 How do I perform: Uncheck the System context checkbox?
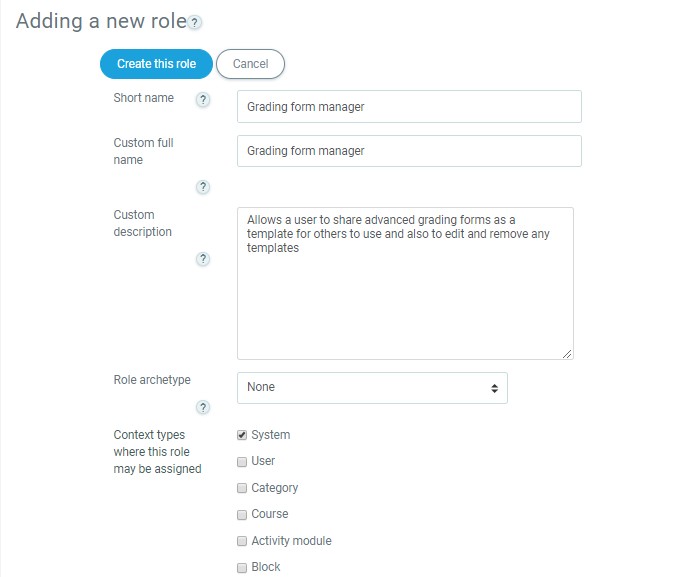coord(242,435)
